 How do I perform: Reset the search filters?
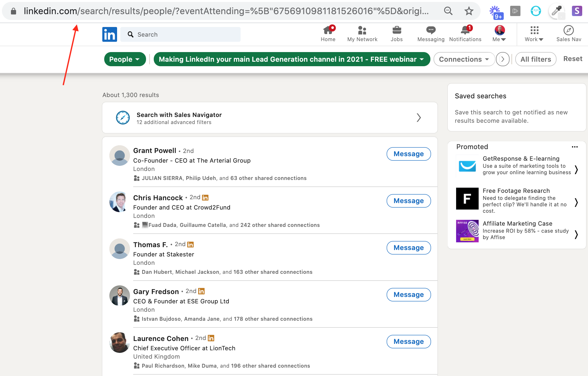tap(573, 59)
